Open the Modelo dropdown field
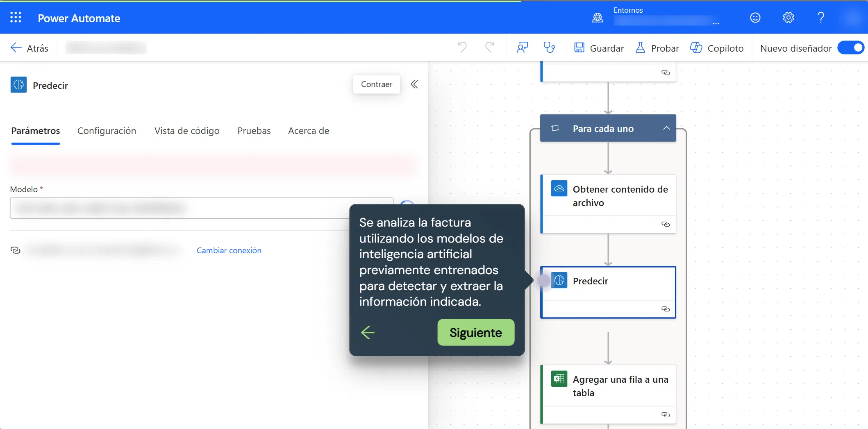The height and width of the screenshot is (429, 868). pyautogui.click(x=180, y=208)
